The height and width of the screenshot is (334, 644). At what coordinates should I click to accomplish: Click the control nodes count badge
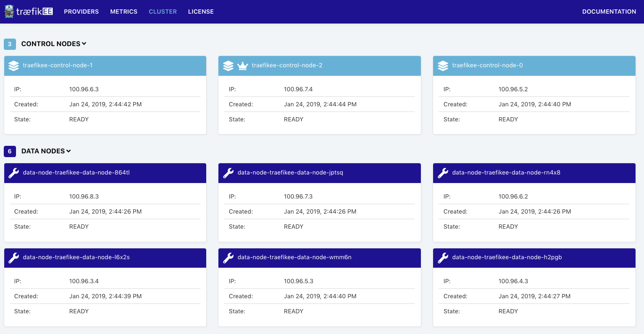click(x=10, y=44)
